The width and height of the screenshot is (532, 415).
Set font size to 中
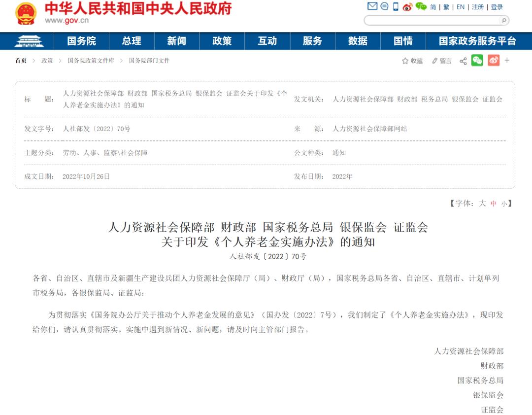click(x=494, y=204)
